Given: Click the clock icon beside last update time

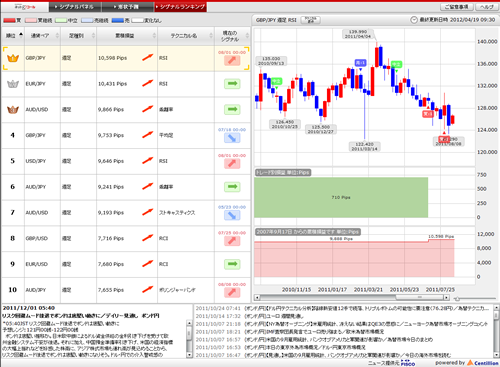Looking at the screenshot, I should tap(414, 20).
